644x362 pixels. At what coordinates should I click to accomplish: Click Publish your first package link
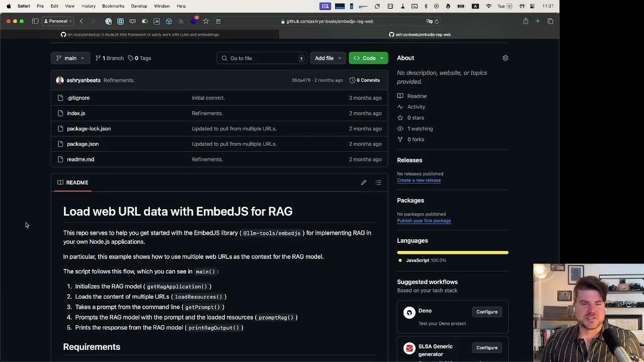424,221
